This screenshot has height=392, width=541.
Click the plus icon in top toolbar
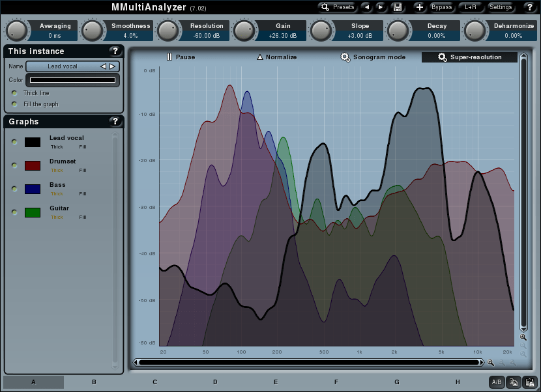click(419, 7)
